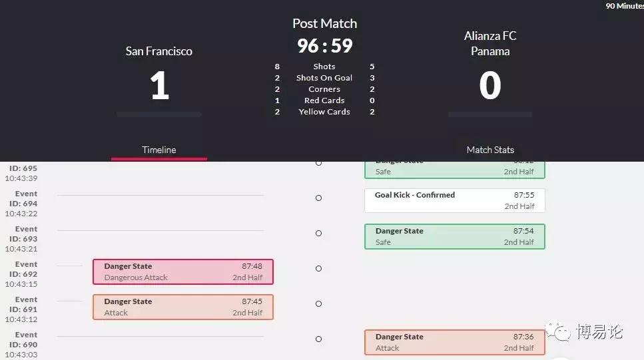Viewport: 644px width, 360px height.
Task: Click the 96:59 match clock
Action: click(324, 46)
